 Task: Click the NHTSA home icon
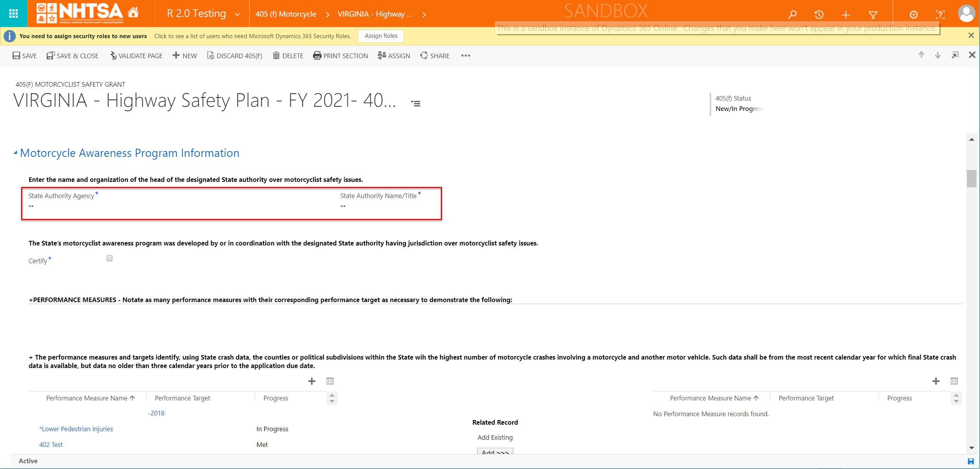[x=133, y=13]
